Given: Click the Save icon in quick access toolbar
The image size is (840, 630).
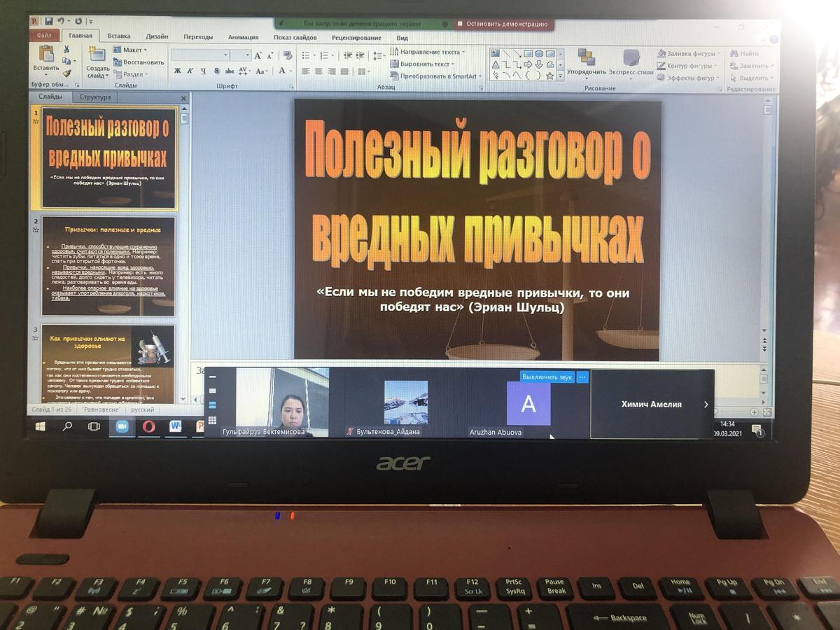Looking at the screenshot, I should pyautogui.click(x=48, y=21).
